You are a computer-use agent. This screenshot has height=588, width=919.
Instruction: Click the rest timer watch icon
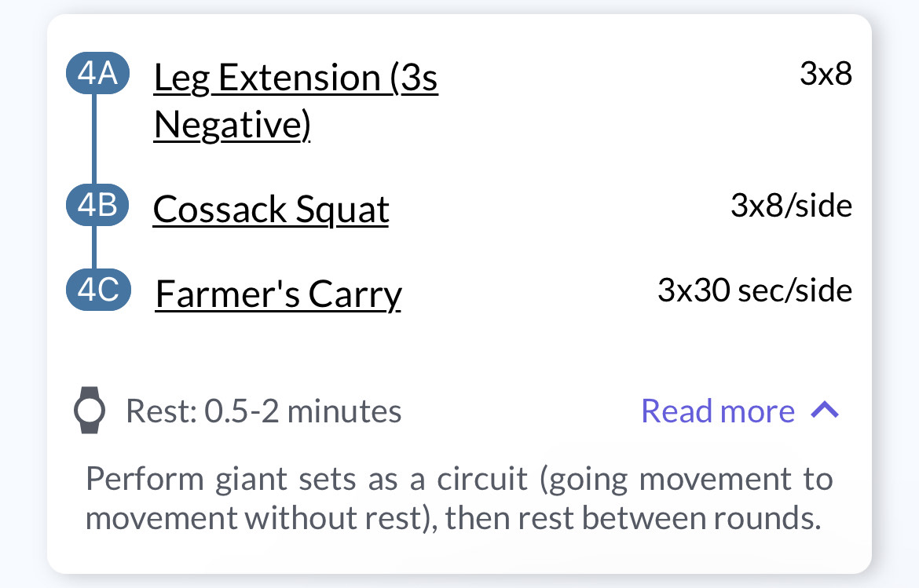90,410
